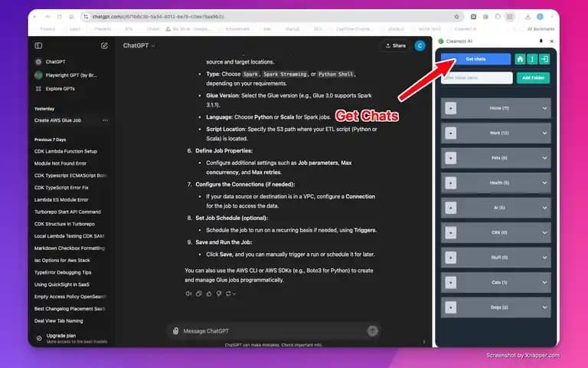The height and width of the screenshot is (368, 588).
Task: Copy the response with the copy icon
Action: click(199, 294)
